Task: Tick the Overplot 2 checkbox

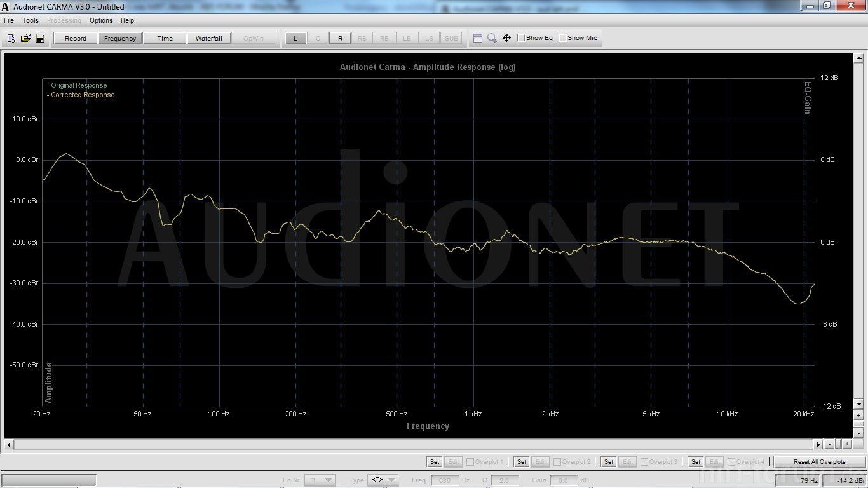Action: point(557,462)
